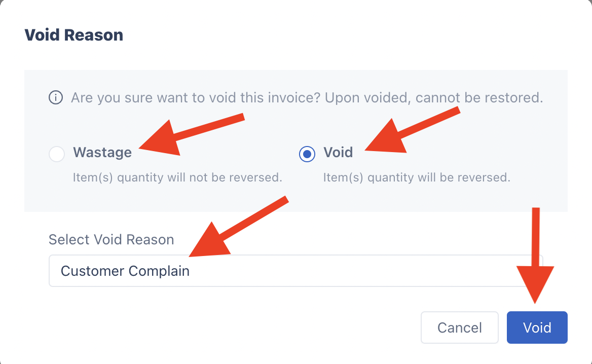
Task: Click the Select Void Reason field label
Action: point(111,239)
